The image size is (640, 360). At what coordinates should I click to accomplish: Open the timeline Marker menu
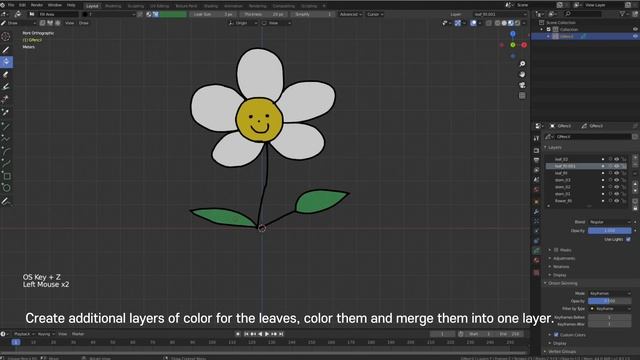click(78, 334)
